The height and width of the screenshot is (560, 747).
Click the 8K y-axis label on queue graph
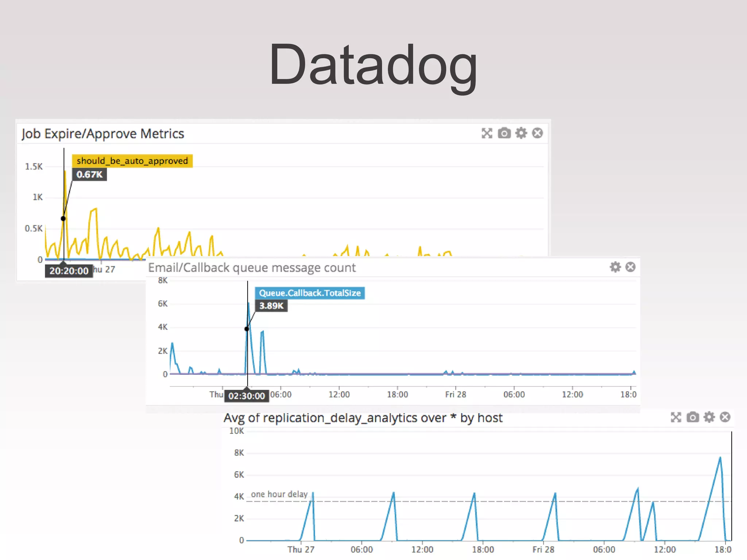[x=163, y=280]
